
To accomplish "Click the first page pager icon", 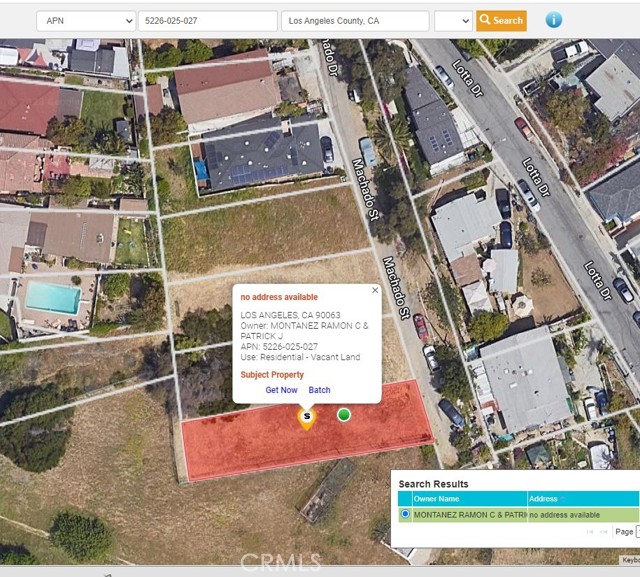I will coord(590,531).
